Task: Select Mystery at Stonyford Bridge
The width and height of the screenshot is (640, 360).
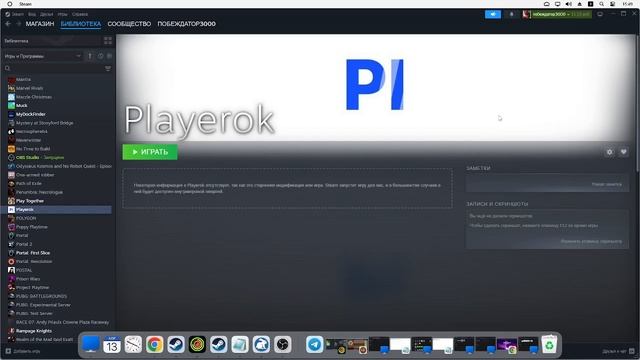Action: [x=44, y=123]
